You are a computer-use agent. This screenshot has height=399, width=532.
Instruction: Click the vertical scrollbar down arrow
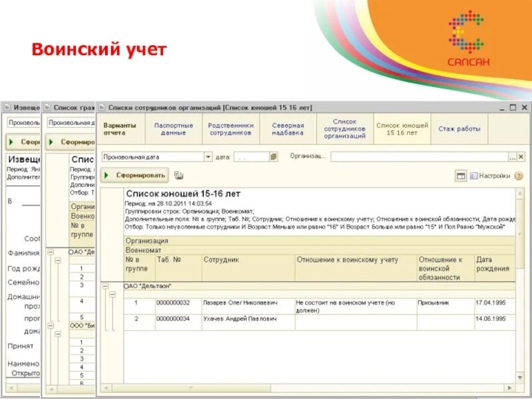[x=520, y=378]
